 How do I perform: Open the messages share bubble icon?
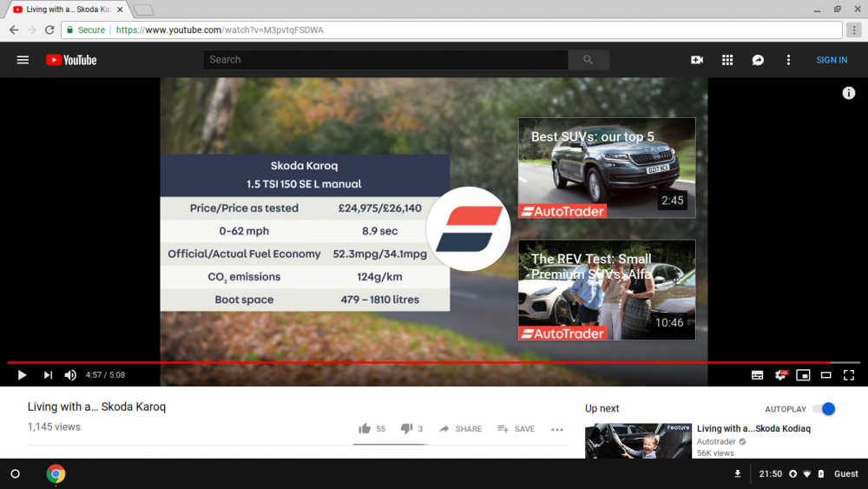[x=758, y=60]
